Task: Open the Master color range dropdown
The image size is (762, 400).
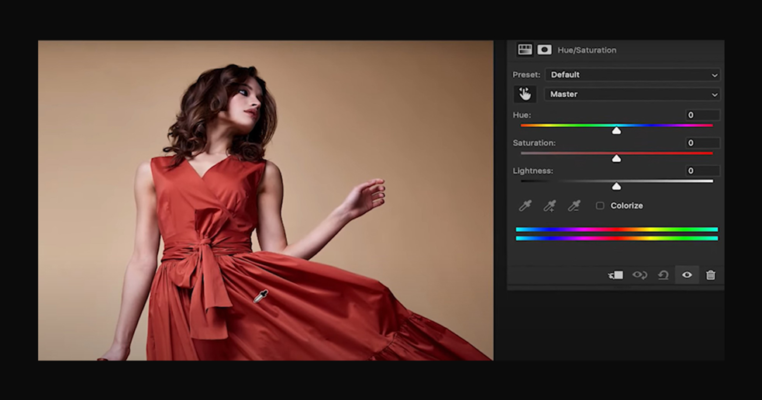Action: click(632, 94)
